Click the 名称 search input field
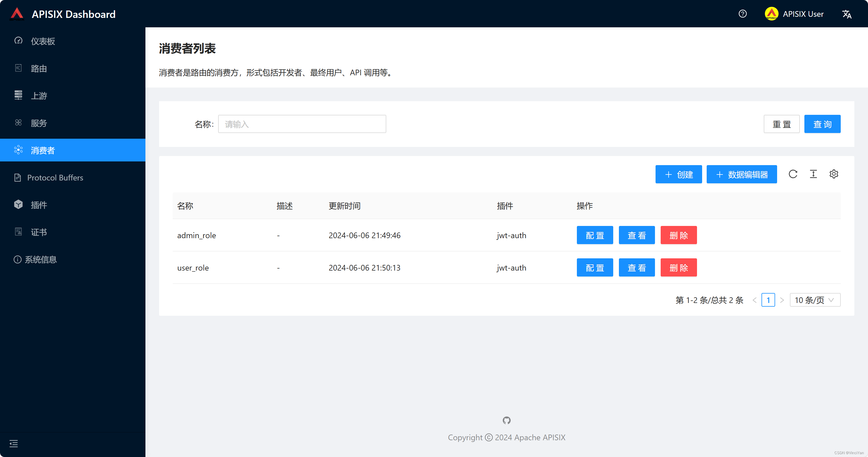Image resolution: width=868 pixels, height=457 pixels. point(302,124)
